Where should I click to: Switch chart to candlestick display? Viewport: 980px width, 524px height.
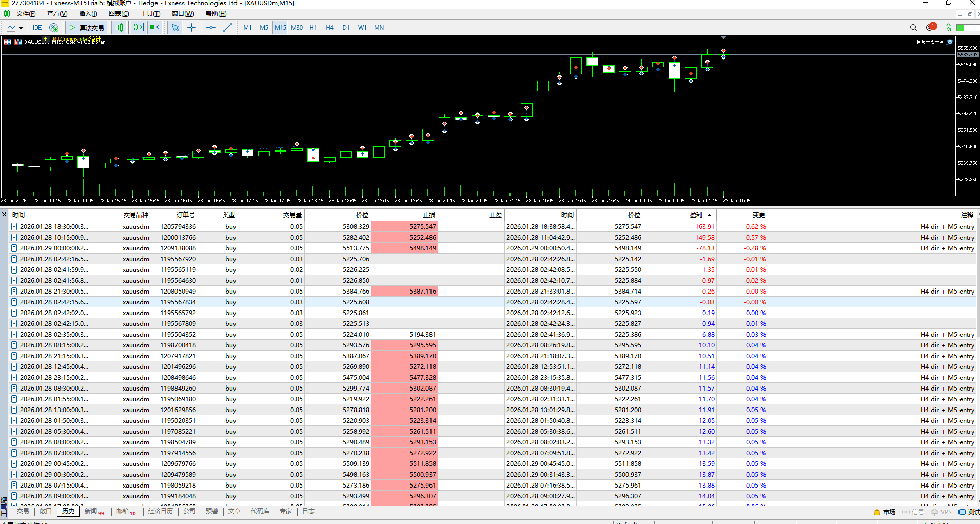pos(120,28)
